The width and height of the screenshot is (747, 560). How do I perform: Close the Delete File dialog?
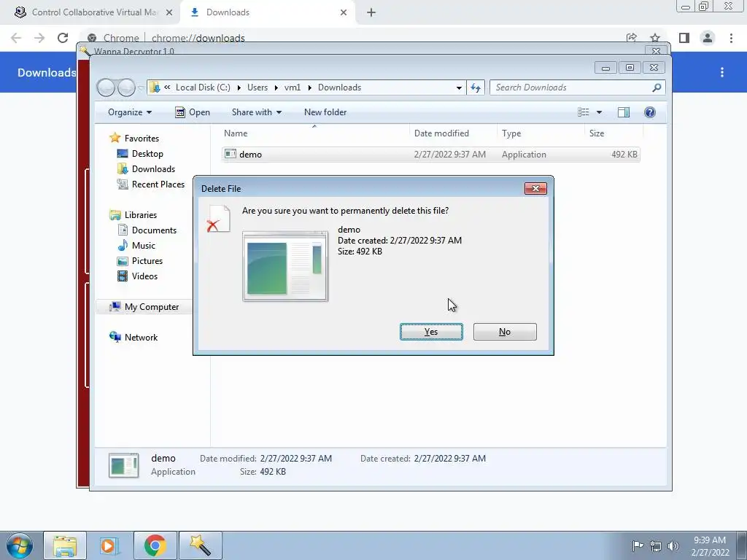tap(535, 189)
